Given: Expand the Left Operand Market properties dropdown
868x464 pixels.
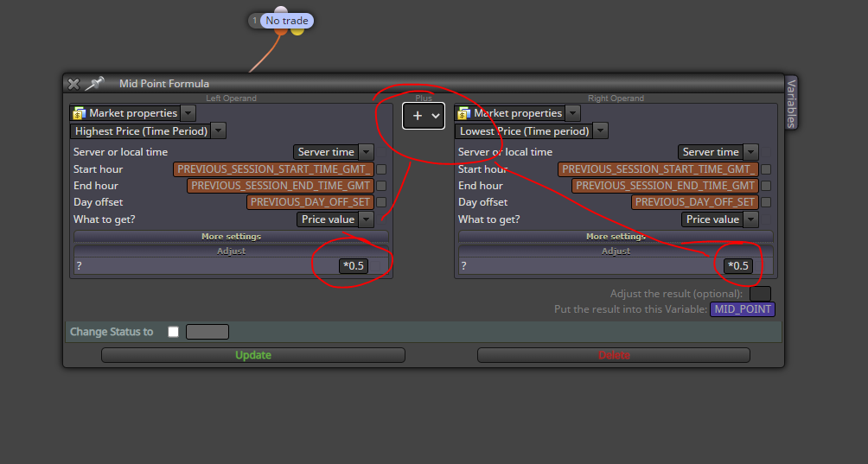Looking at the screenshot, I should [188, 113].
